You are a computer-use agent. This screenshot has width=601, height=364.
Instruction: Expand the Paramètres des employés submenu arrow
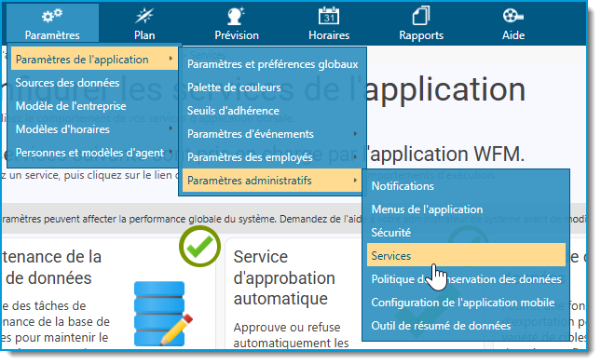355,157
